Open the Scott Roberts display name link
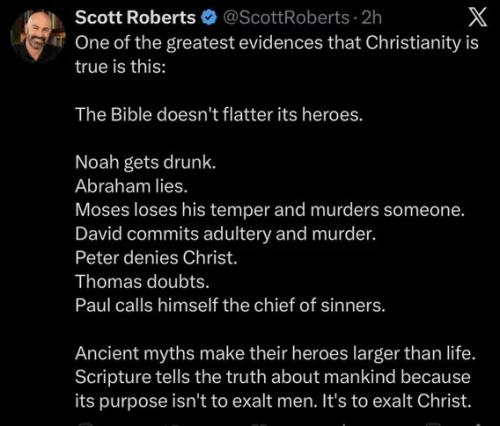500x426 pixels. pos(135,18)
